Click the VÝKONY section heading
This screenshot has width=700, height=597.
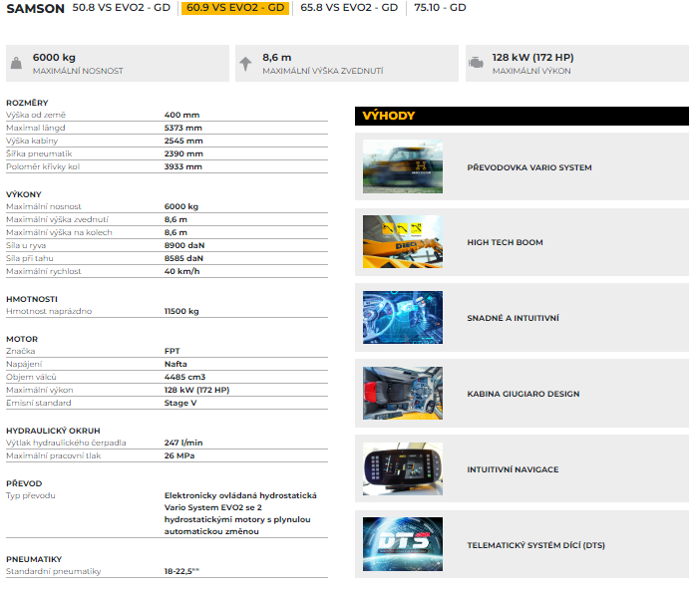click(x=24, y=194)
